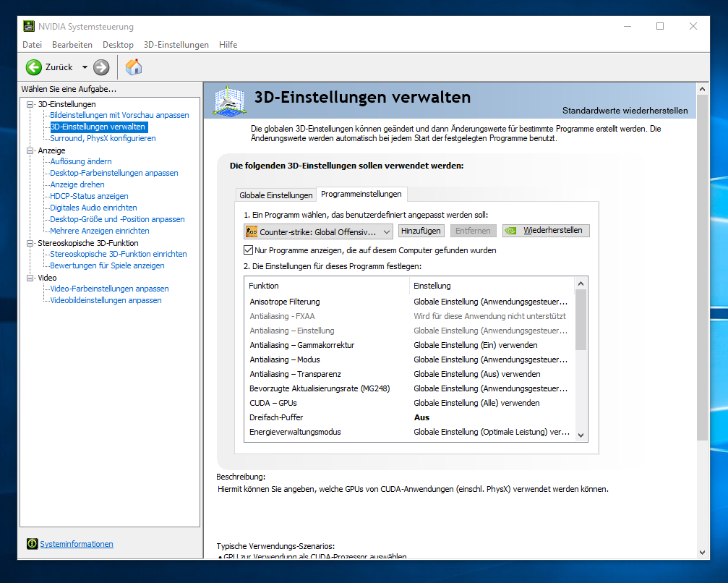Image resolution: width=728 pixels, height=583 pixels.
Task: Select the Antialiasing – Gammakorrektur row
Action: (409, 345)
